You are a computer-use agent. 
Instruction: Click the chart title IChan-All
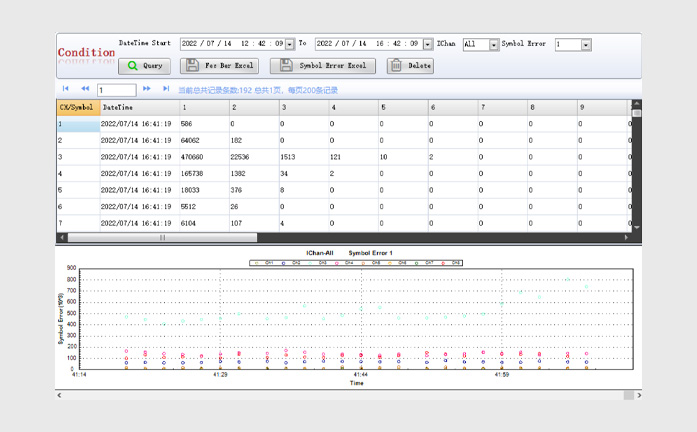pyautogui.click(x=320, y=253)
